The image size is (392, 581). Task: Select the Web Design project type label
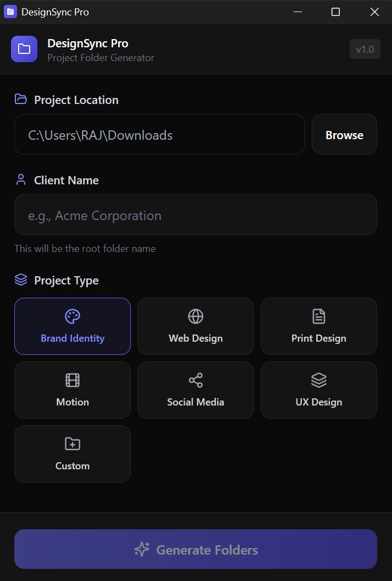[196, 338]
